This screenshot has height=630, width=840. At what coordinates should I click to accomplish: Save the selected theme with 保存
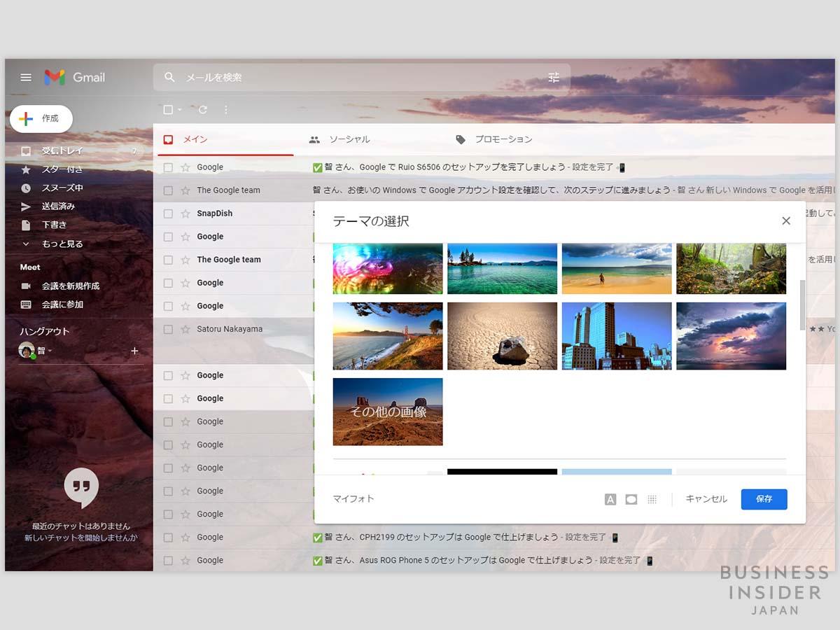(764, 499)
